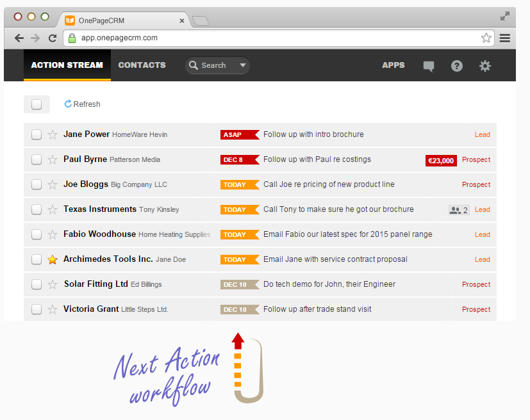
Task: Click 'Follow up with intro brochure' action
Action: pyautogui.click(x=313, y=134)
